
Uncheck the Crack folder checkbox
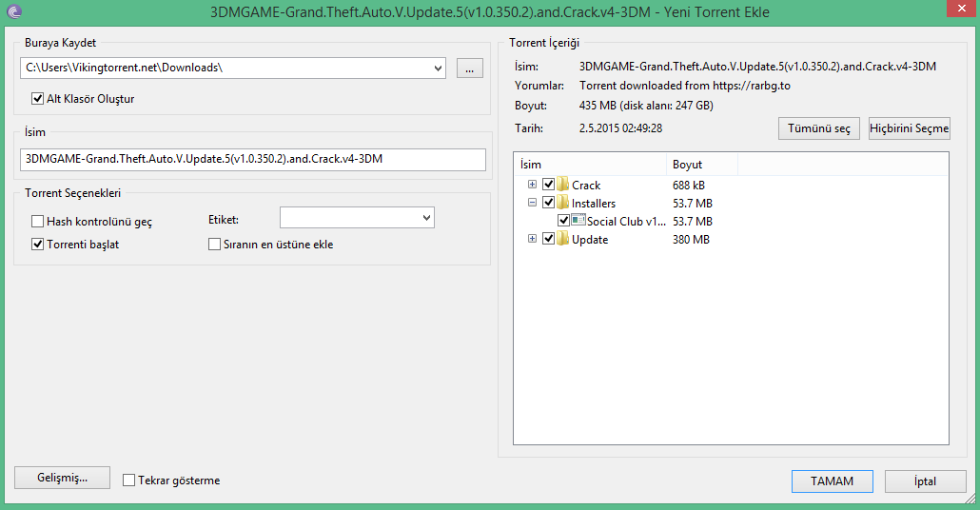point(548,185)
